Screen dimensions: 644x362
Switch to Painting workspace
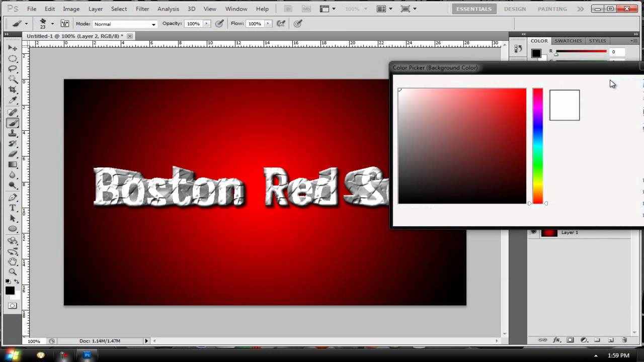coord(551,9)
